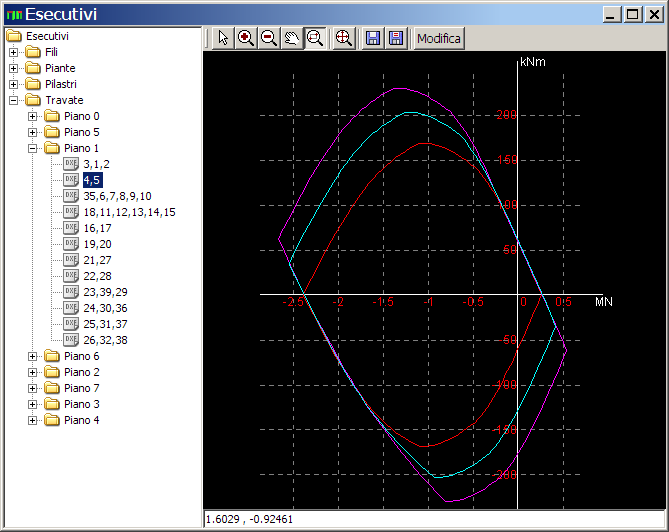Close the Esecutivi window
This screenshot has height=532, width=669.
(654, 15)
